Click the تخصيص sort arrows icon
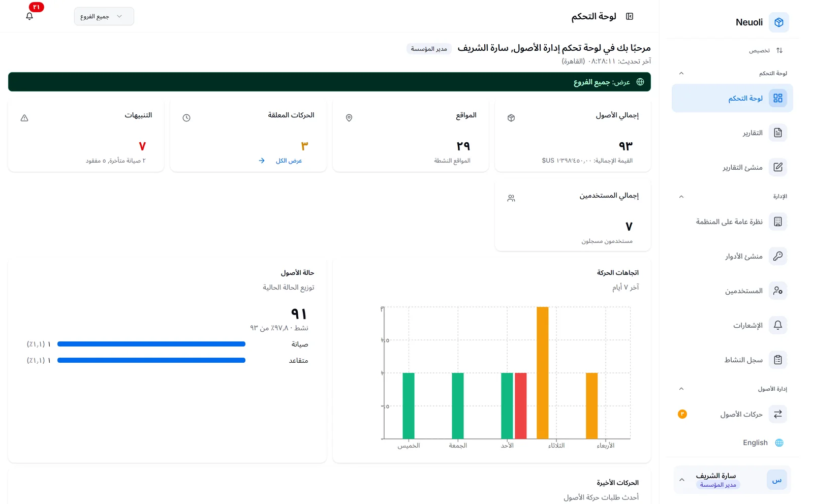The width and height of the screenshot is (813, 504). (x=779, y=50)
